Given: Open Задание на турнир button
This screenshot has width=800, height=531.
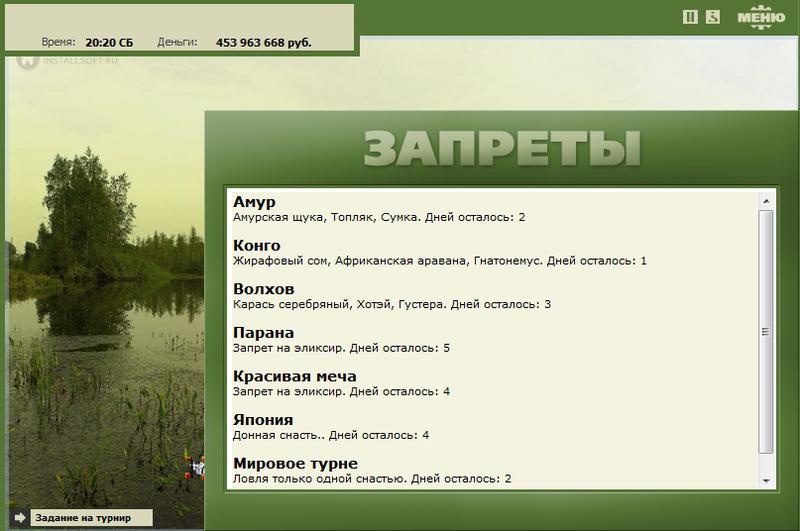Looking at the screenshot, I should coord(91,518).
